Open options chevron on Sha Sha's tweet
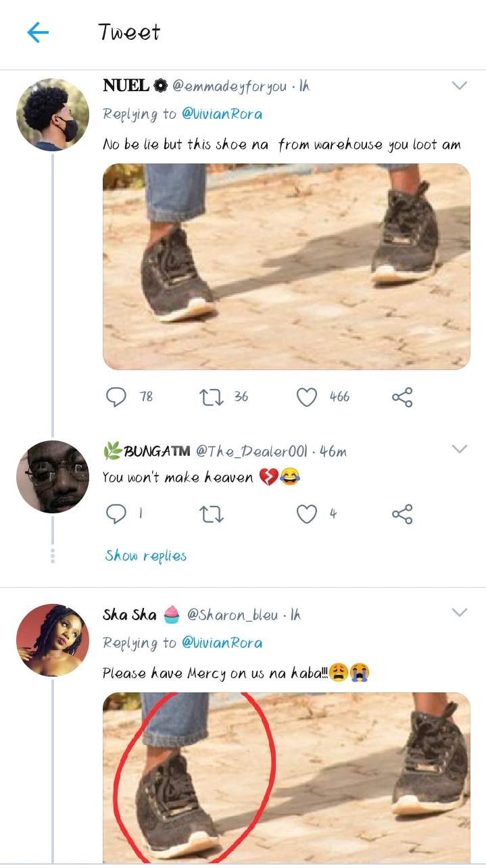 tap(460, 613)
